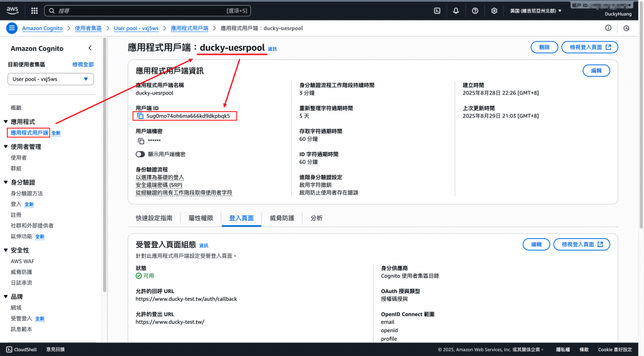
Task: Copy the client secret value
Action: (141, 141)
